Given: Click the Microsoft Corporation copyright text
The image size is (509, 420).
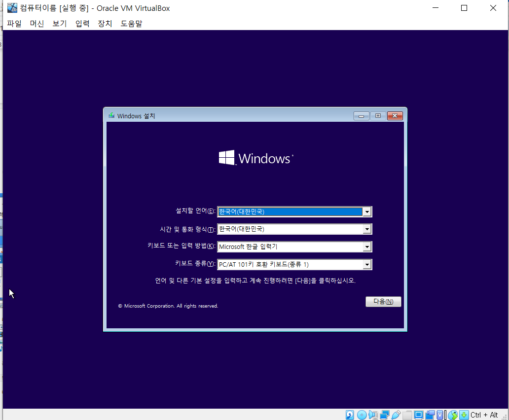Looking at the screenshot, I should 168,306.
